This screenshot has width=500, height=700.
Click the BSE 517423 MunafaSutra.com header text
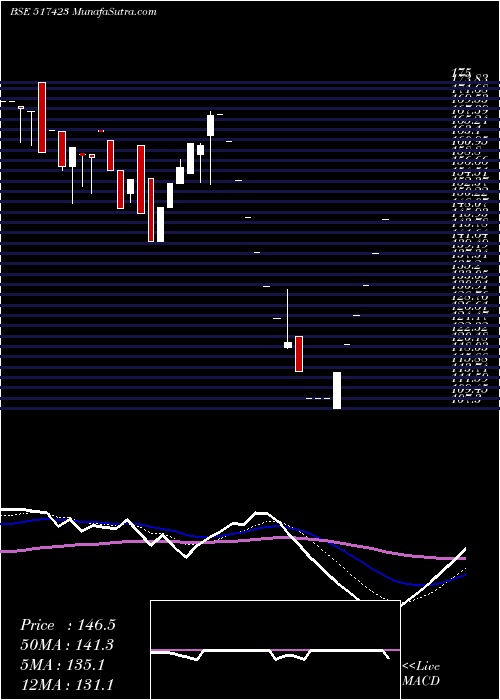coord(83,12)
